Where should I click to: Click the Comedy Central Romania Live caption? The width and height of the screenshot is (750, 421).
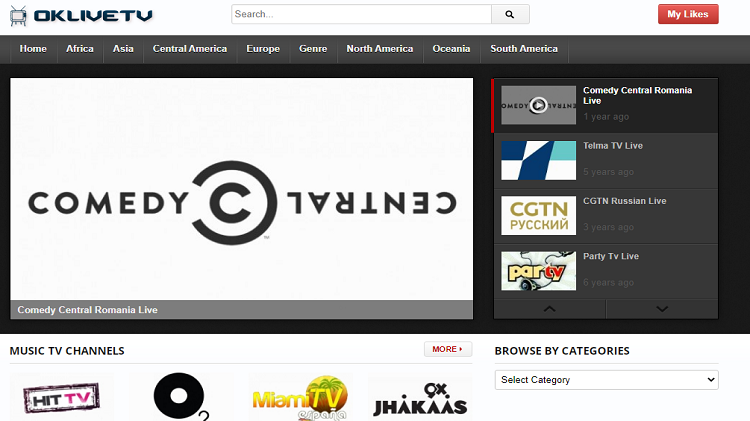click(88, 310)
